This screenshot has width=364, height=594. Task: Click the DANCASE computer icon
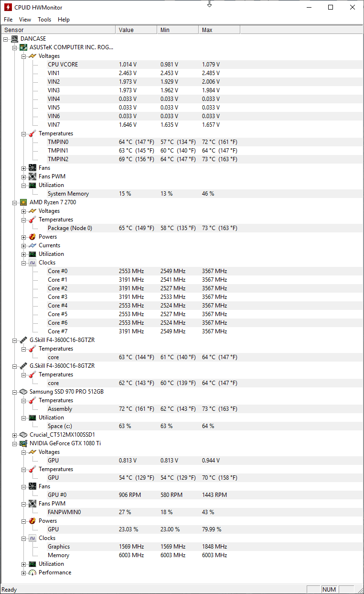[15, 39]
